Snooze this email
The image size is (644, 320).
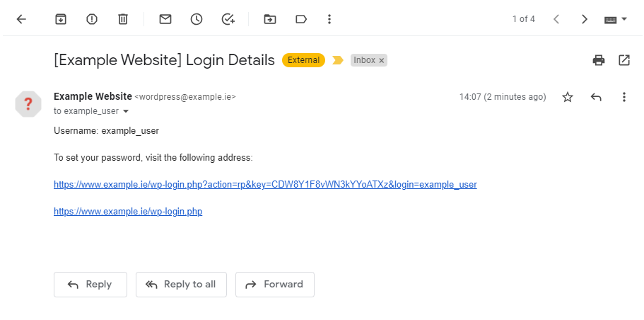[x=197, y=19]
